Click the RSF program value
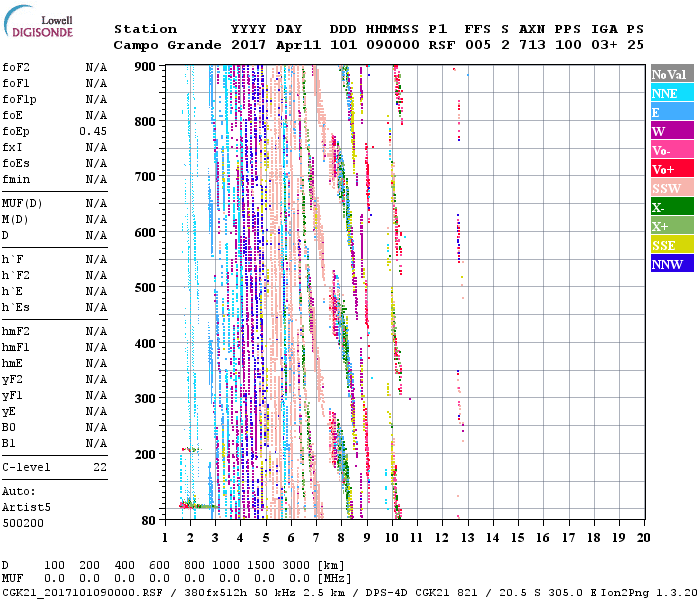Image resolution: width=700 pixels, height=600 pixels. [442, 45]
